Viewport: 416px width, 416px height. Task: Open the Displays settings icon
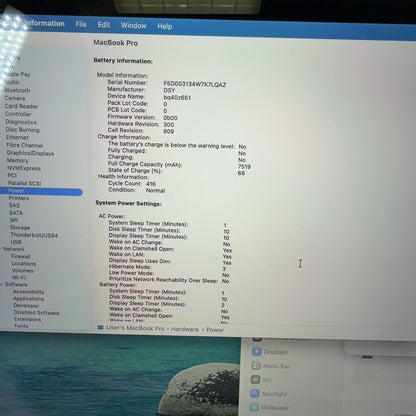pyautogui.click(x=256, y=352)
